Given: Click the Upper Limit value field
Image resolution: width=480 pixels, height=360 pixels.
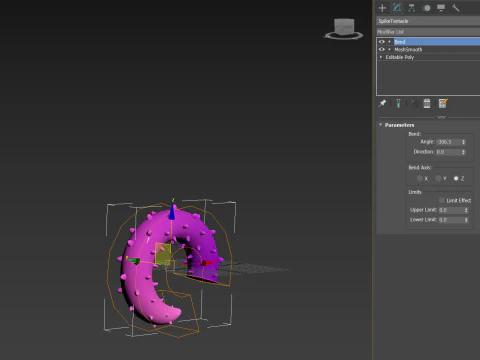Looking at the screenshot, I should 451,210.
